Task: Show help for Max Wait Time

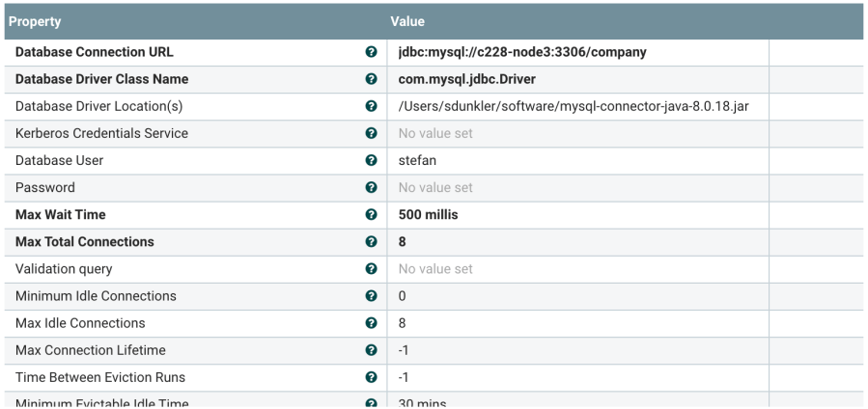Action: click(372, 214)
